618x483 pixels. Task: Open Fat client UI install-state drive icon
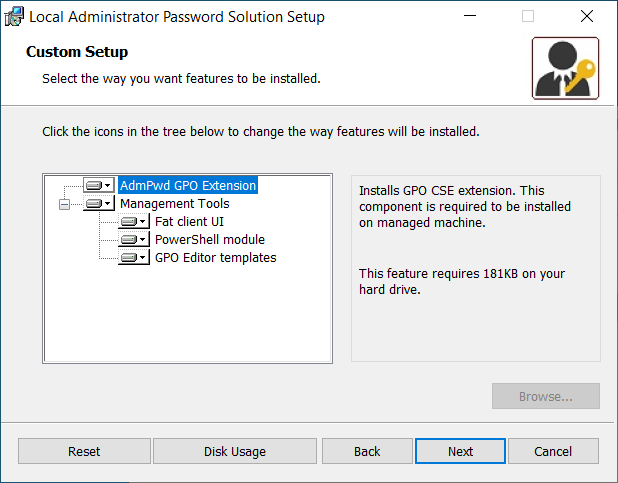click(x=134, y=221)
